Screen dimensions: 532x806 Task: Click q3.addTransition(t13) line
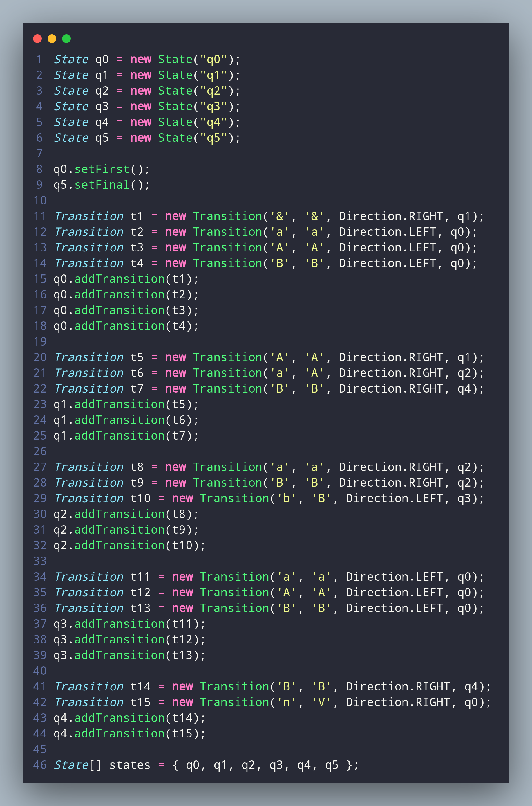point(130,655)
